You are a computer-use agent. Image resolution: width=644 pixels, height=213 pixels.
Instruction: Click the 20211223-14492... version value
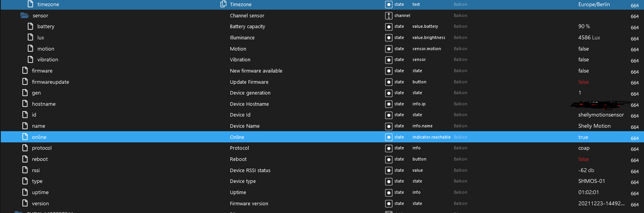tap(601, 203)
